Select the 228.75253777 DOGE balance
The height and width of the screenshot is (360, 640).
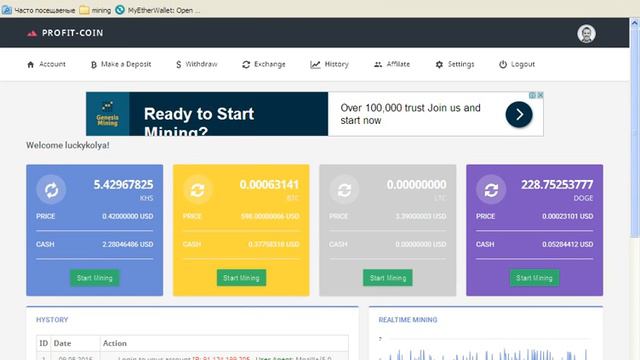click(x=557, y=185)
